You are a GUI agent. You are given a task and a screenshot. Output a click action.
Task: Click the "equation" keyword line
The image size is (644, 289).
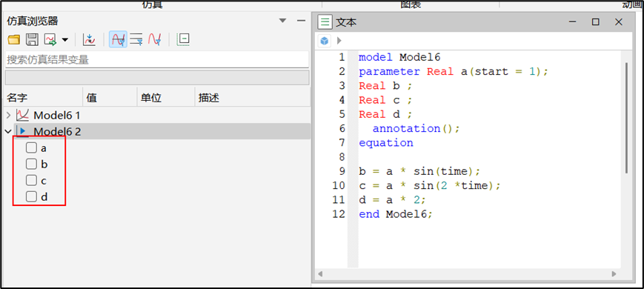coord(385,143)
